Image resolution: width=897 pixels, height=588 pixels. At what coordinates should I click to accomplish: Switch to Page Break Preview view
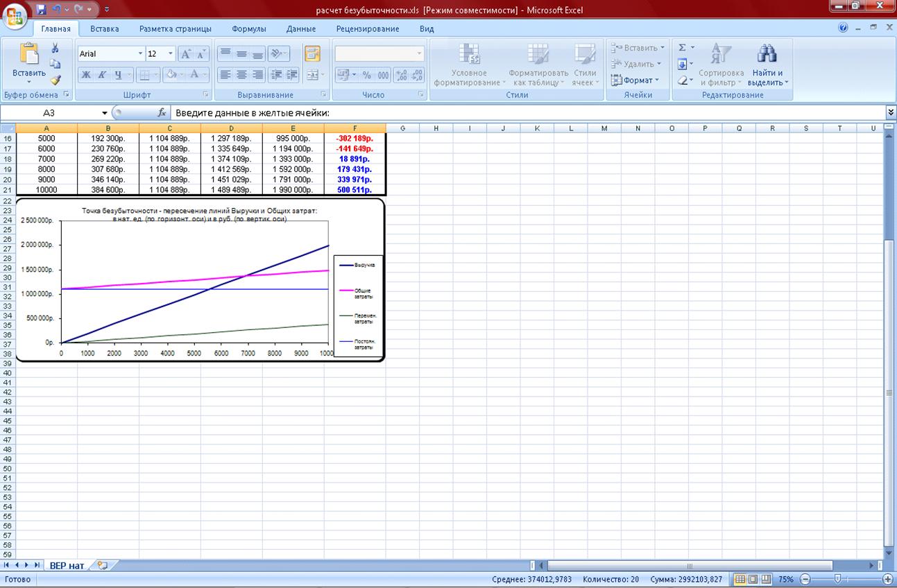pyautogui.click(x=765, y=579)
